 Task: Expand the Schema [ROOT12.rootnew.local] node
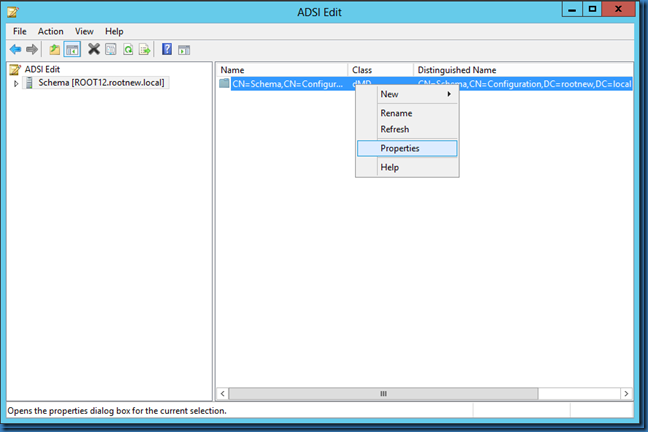point(16,84)
